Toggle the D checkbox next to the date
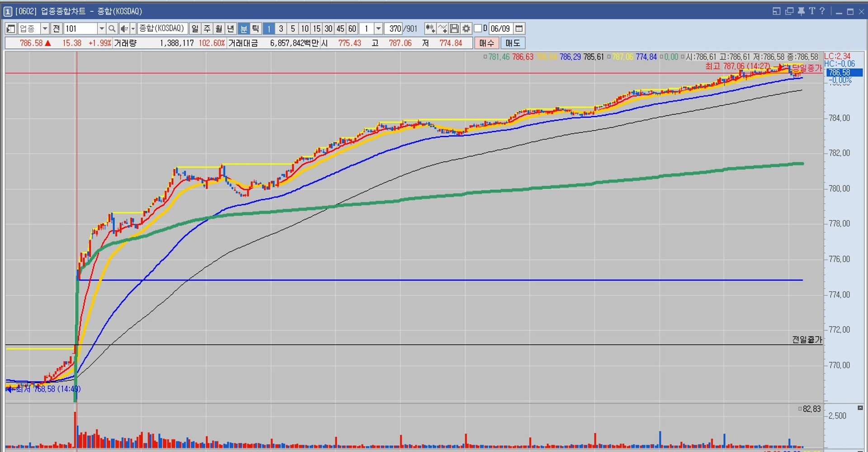This screenshot has height=452, width=868. pyautogui.click(x=478, y=28)
